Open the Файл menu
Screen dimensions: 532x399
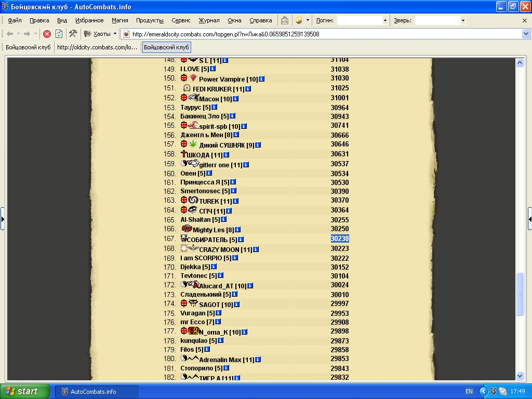[15, 20]
